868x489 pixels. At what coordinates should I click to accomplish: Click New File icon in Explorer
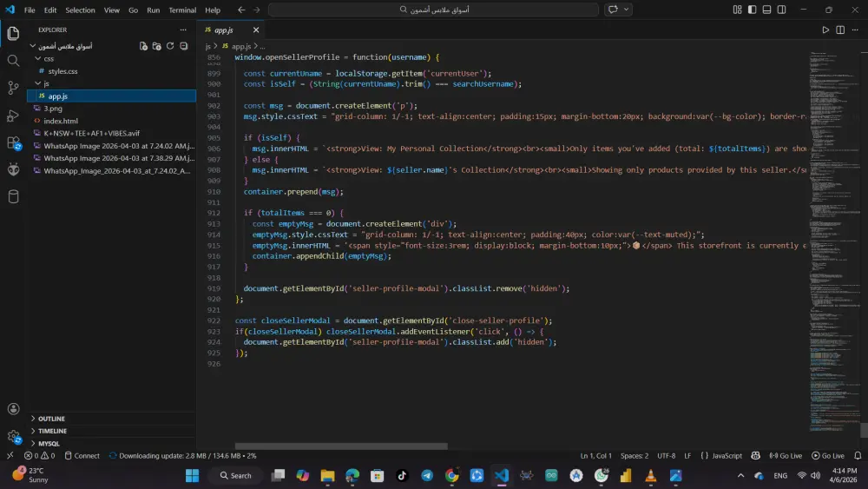tap(143, 46)
